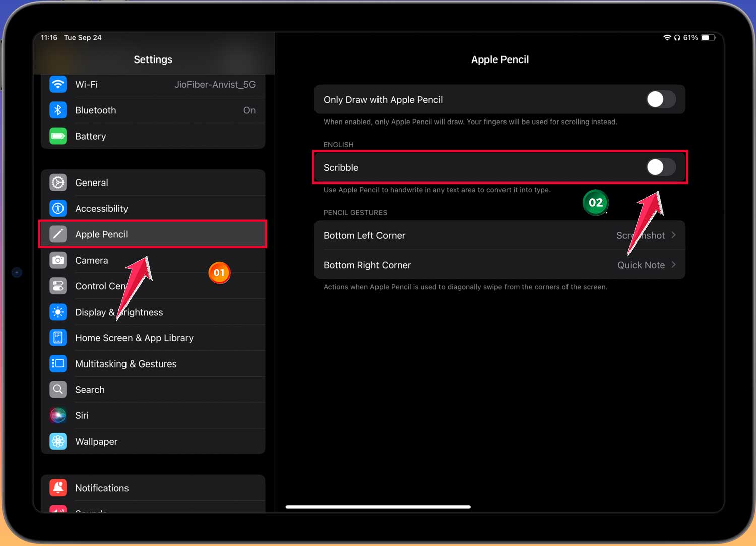The image size is (756, 546).
Task: Open the Siri icon entry
Action: 58,415
